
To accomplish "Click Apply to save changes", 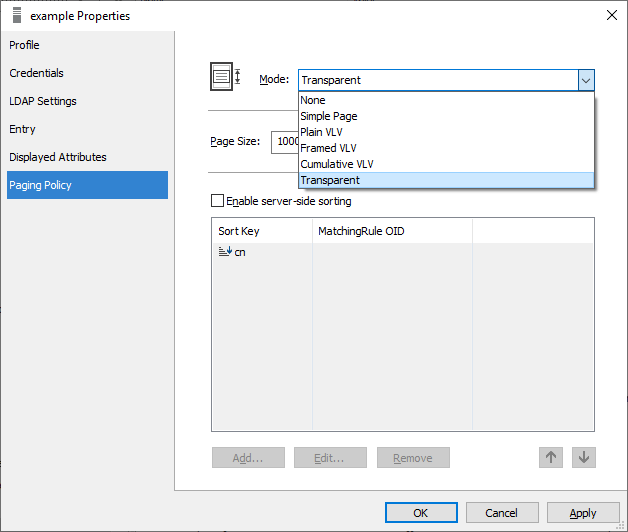I will point(582,512).
